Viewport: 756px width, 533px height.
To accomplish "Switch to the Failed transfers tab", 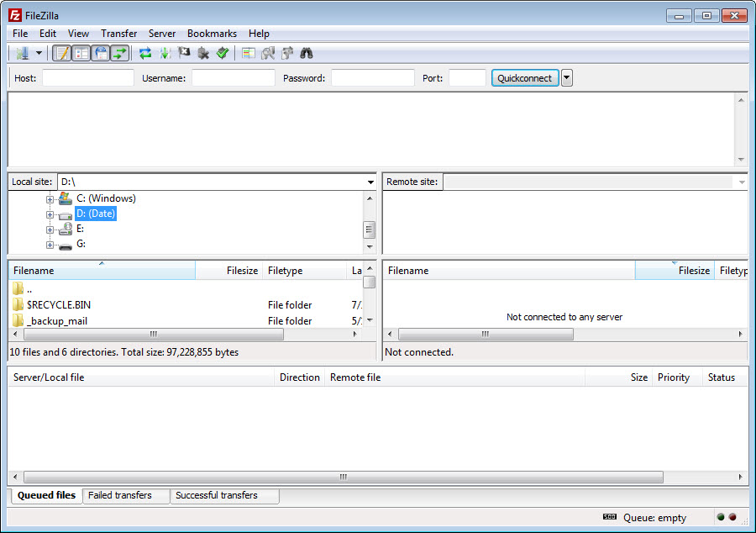I will pos(125,496).
